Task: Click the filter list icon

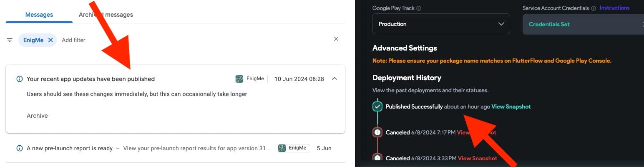Action: (10, 40)
